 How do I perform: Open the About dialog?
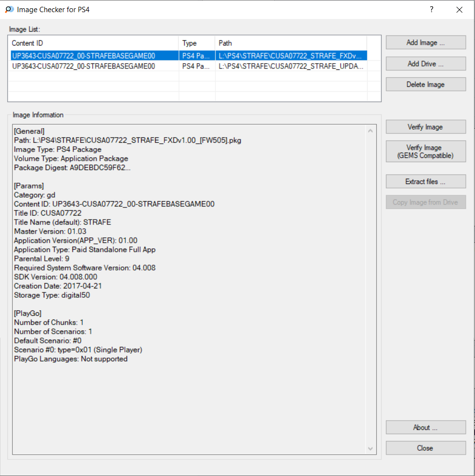[425, 427]
